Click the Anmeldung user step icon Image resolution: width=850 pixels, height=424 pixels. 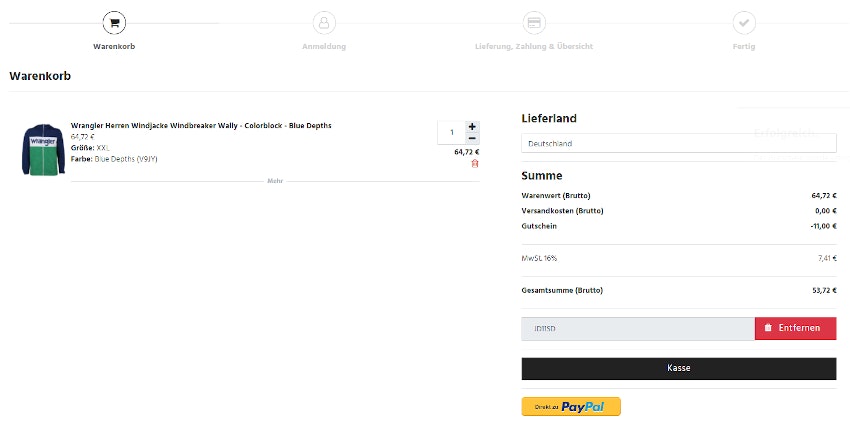(x=324, y=23)
